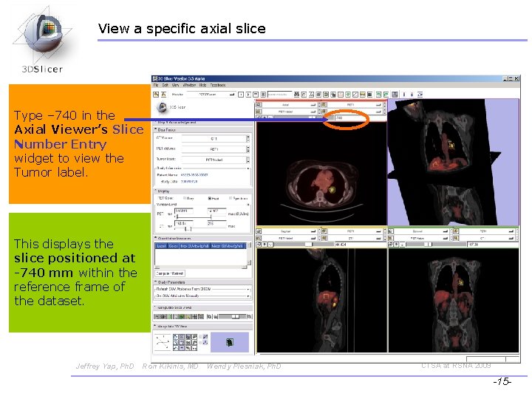The image size is (532, 399).
Task: Click the next module arrow button
Action: 248,95
